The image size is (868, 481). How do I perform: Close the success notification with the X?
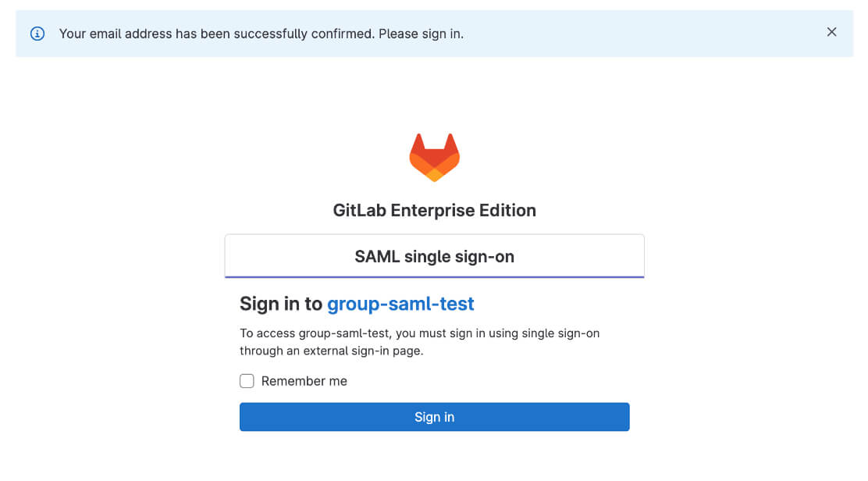click(831, 32)
